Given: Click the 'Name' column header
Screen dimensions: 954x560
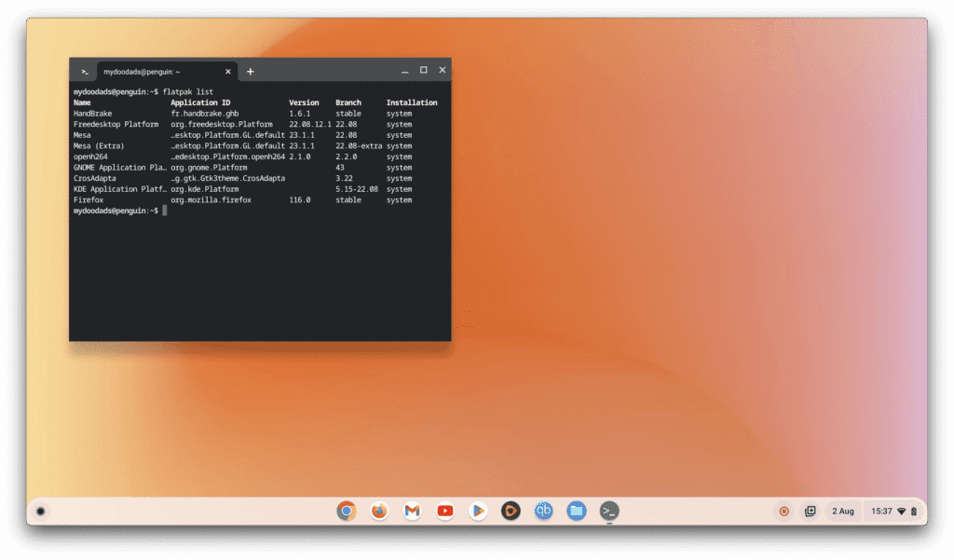Looking at the screenshot, I should tap(82, 102).
